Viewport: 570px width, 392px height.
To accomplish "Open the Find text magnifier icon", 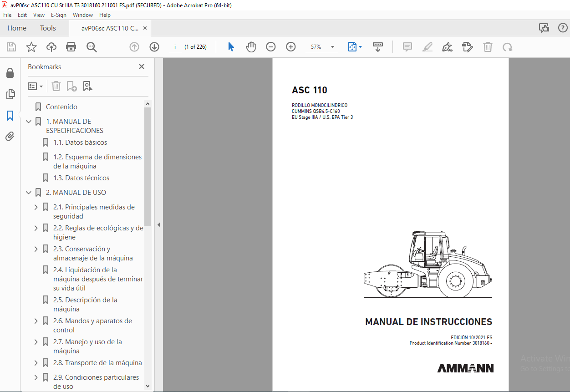I will (92, 47).
